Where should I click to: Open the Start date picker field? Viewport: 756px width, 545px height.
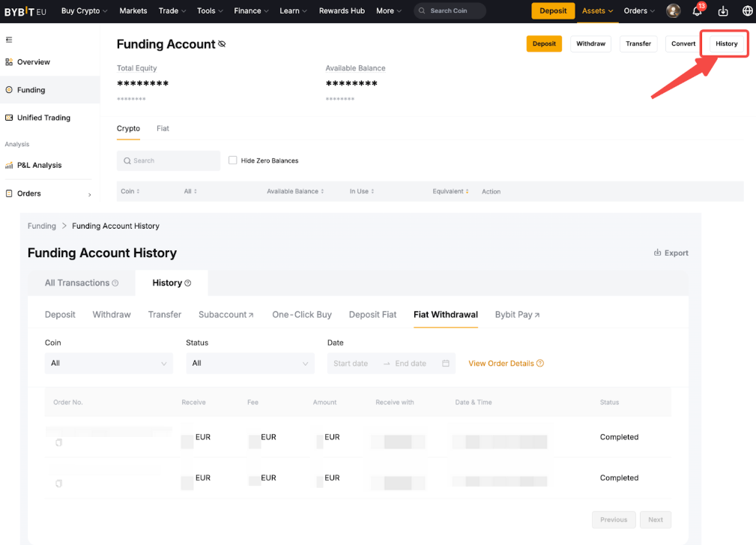pos(351,364)
